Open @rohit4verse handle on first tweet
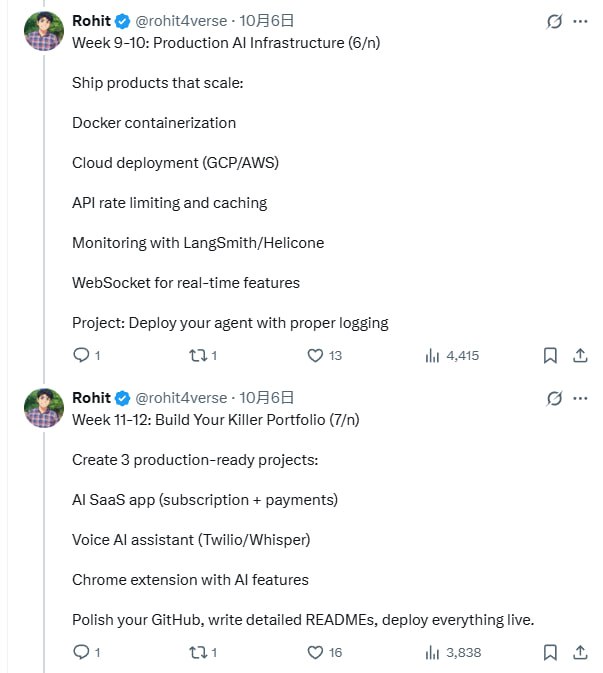The width and height of the screenshot is (603, 673). pyautogui.click(x=181, y=21)
